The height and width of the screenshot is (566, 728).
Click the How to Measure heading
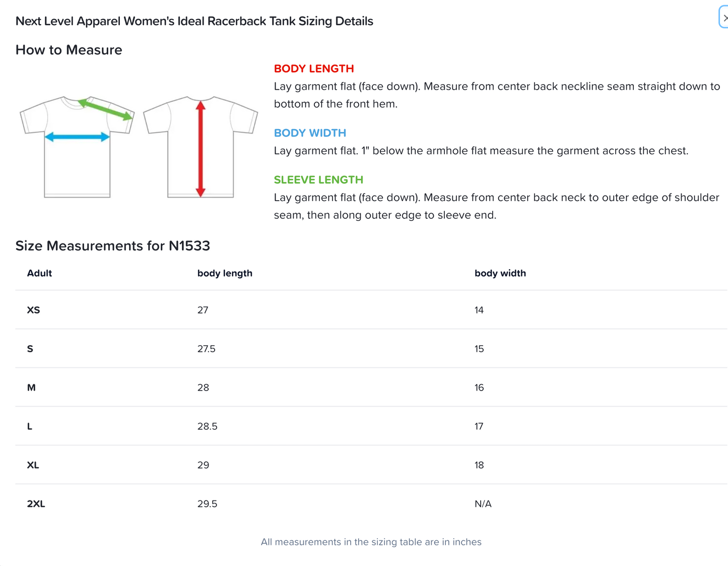coord(69,50)
